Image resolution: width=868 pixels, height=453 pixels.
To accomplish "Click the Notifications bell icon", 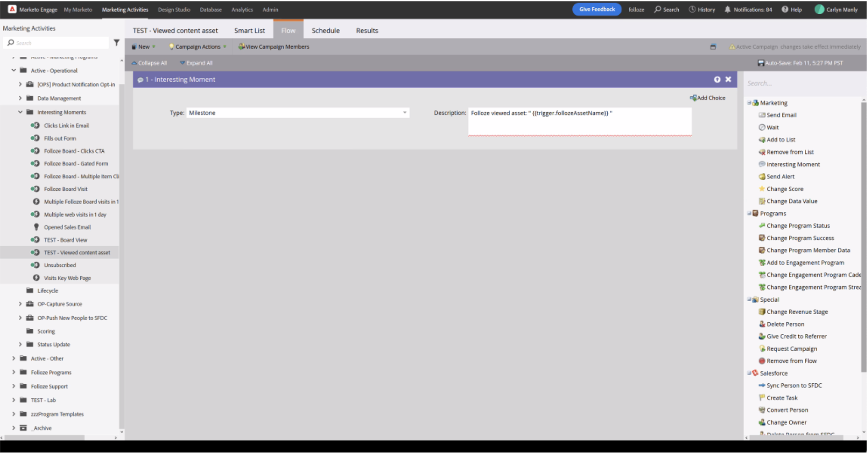I will pyautogui.click(x=727, y=9).
